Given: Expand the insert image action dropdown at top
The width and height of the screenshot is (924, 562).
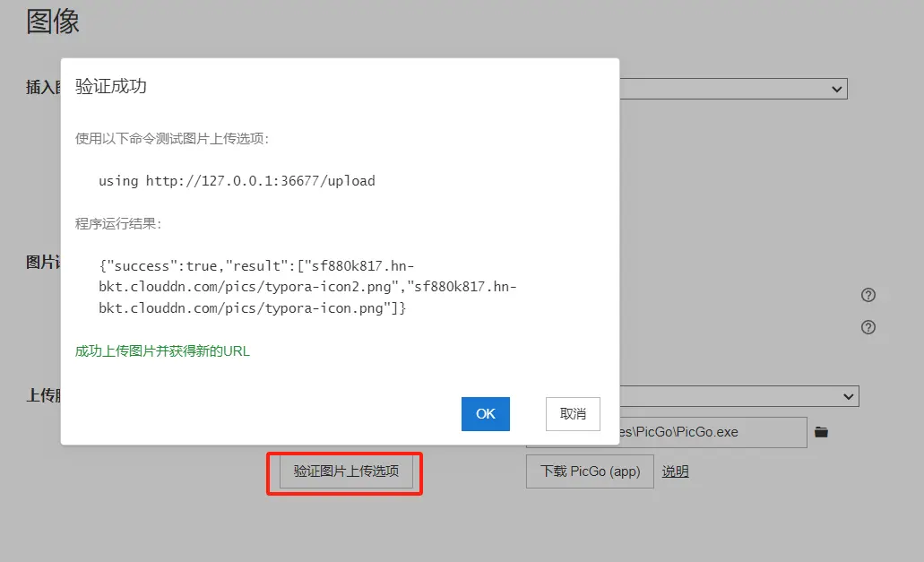Looking at the screenshot, I should pyautogui.click(x=732, y=88).
